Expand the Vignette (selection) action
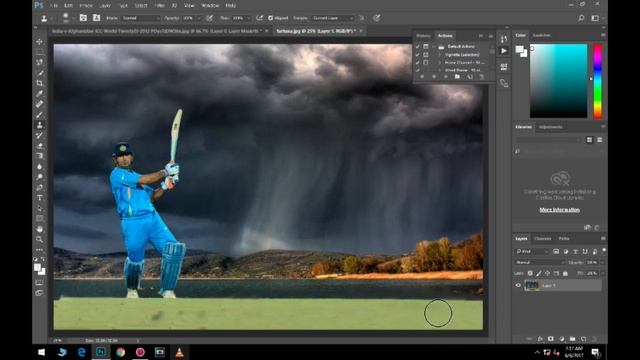The image size is (640, 360). pos(440,55)
